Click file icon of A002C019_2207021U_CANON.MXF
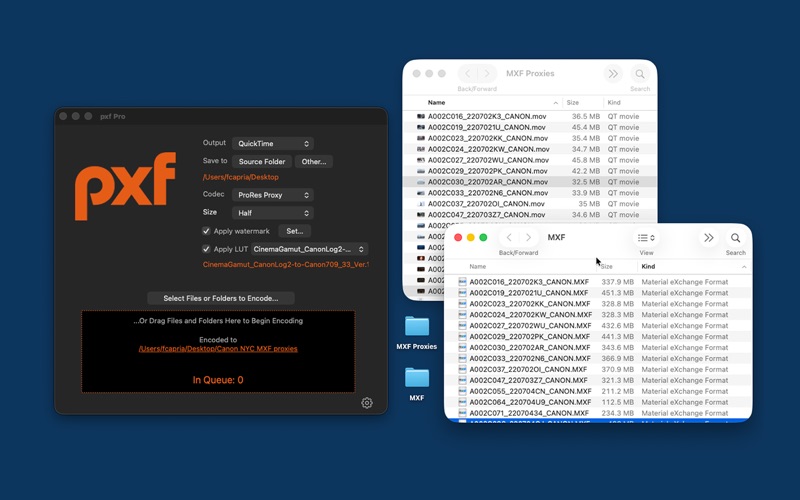The width and height of the screenshot is (800, 500). pyautogui.click(x=462, y=293)
